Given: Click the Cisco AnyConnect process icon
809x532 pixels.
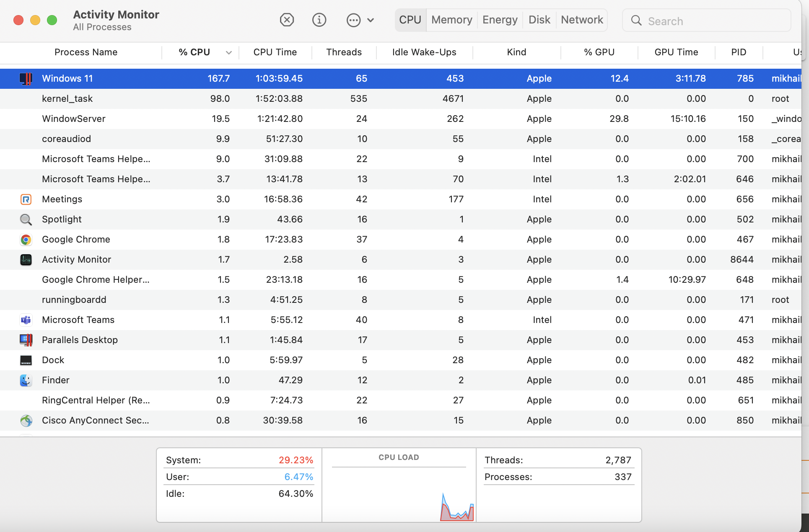Looking at the screenshot, I should [x=26, y=421].
